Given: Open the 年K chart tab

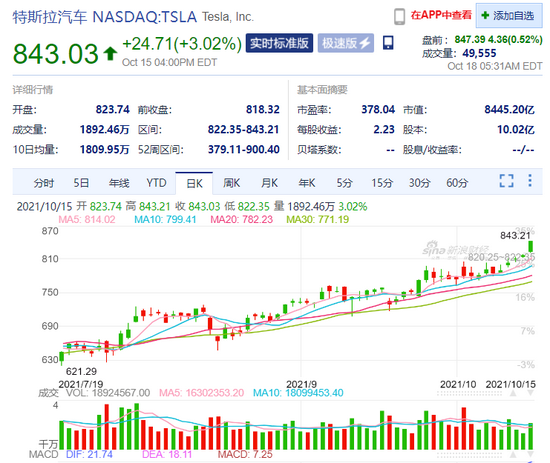Looking at the screenshot, I should pyautogui.click(x=307, y=183).
